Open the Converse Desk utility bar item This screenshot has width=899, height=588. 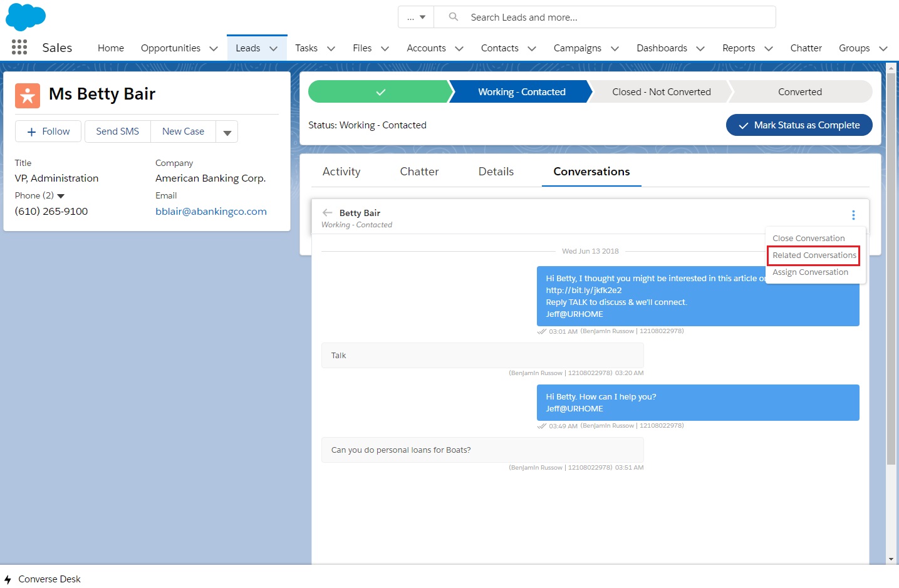(x=43, y=579)
